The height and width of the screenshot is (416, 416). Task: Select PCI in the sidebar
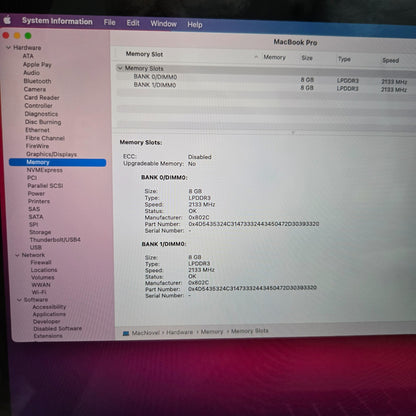click(x=32, y=178)
